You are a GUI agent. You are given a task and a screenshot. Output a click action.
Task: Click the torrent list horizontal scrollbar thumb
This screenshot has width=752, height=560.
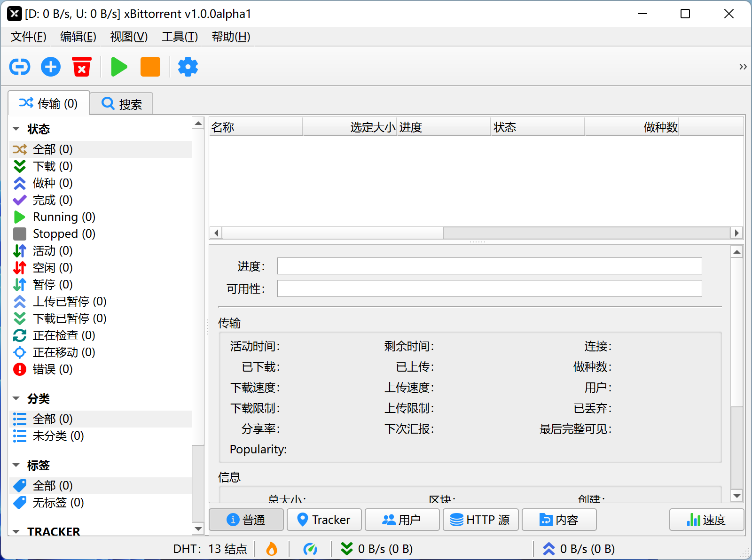333,233
